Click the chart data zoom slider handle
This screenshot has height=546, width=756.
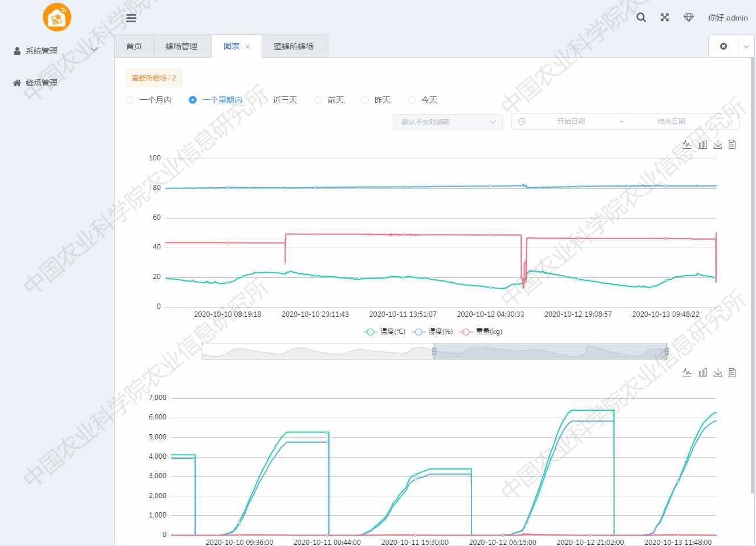(x=434, y=351)
